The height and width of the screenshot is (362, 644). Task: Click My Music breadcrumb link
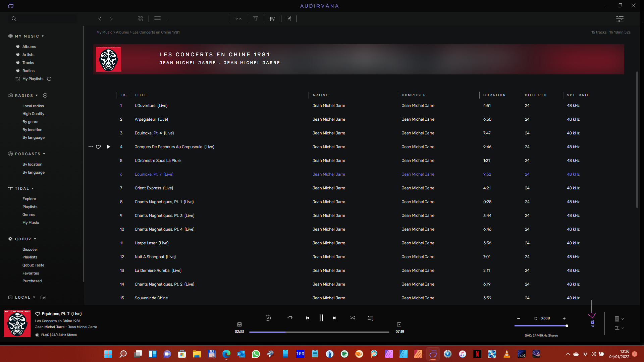tap(104, 32)
